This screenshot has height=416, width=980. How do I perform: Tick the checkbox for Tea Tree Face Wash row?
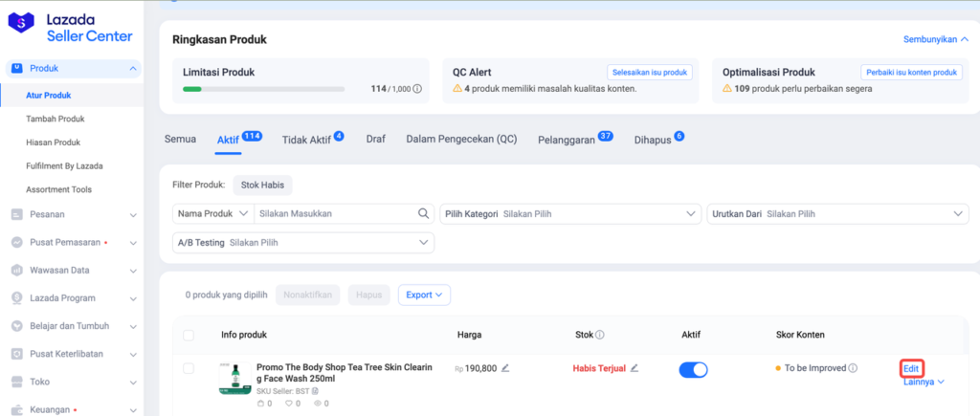coord(189,368)
